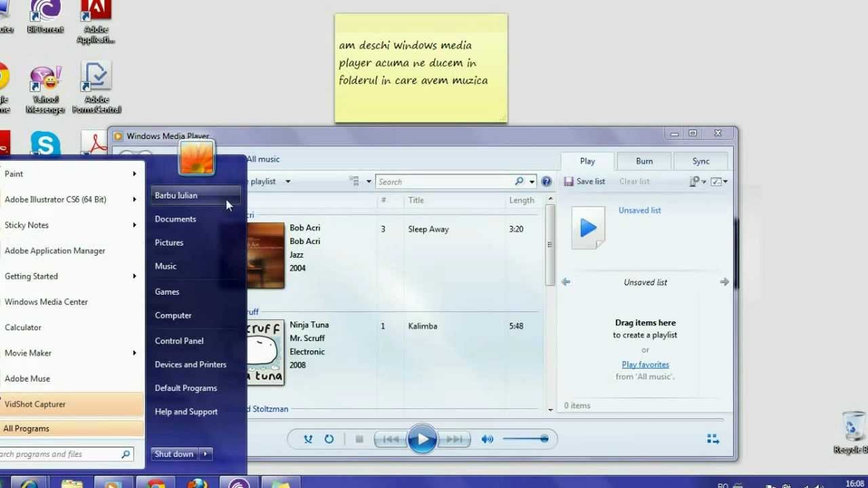Click the Save list button
The height and width of the screenshot is (488, 868).
(585, 182)
